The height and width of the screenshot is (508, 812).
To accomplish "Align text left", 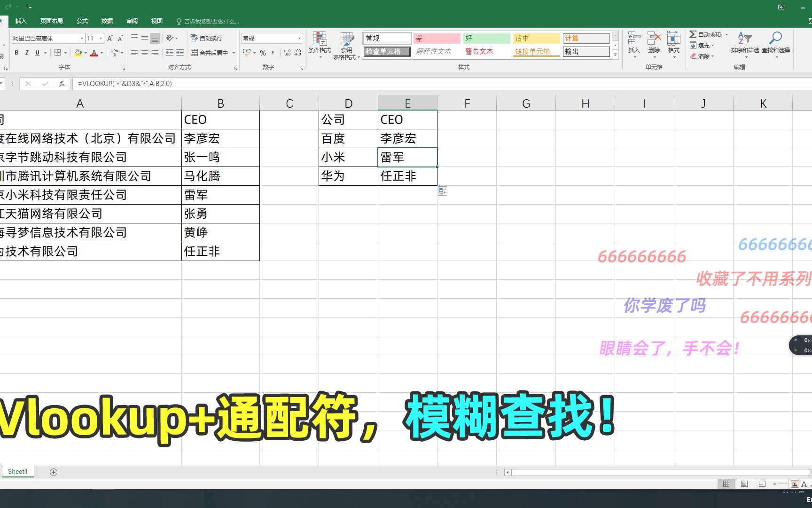I will [x=134, y=53].
